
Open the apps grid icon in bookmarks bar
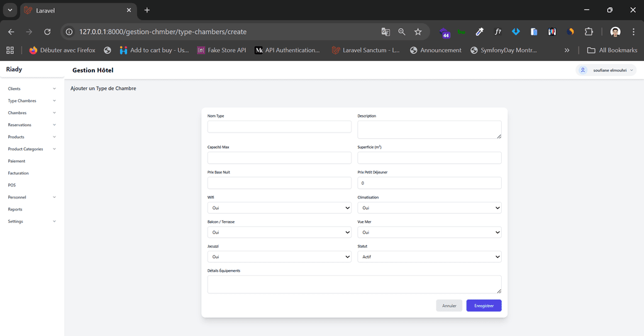point(10,50)
